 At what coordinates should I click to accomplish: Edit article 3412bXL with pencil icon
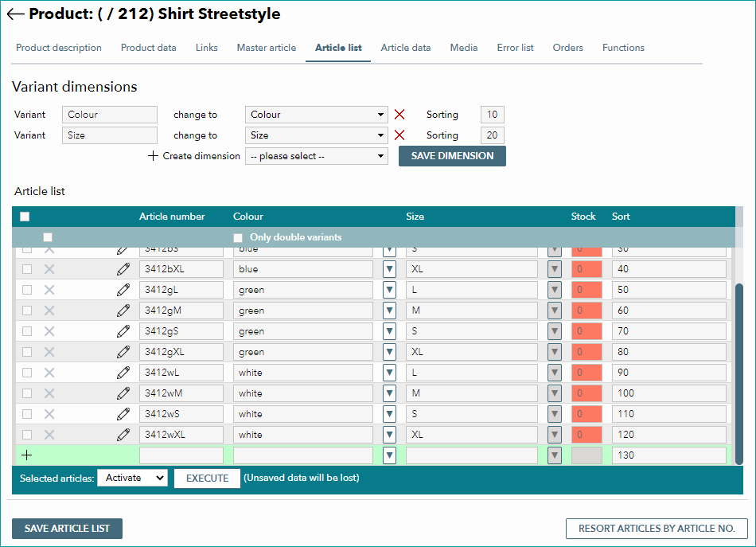(x=123, y=269)
